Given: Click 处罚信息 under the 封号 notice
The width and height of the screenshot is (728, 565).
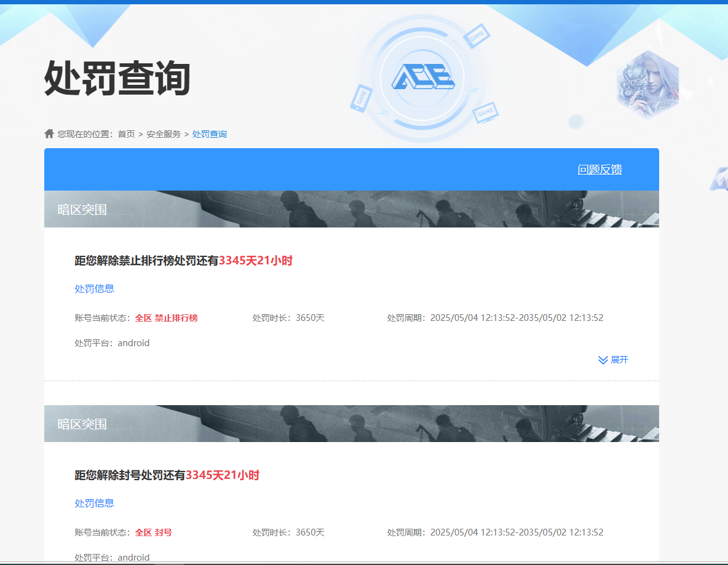Looking at the screenshot, I should coord(94,503).
